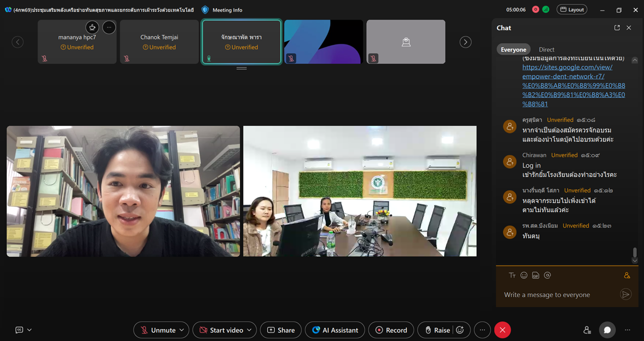Open text formatting options in chat

point(512,275)
